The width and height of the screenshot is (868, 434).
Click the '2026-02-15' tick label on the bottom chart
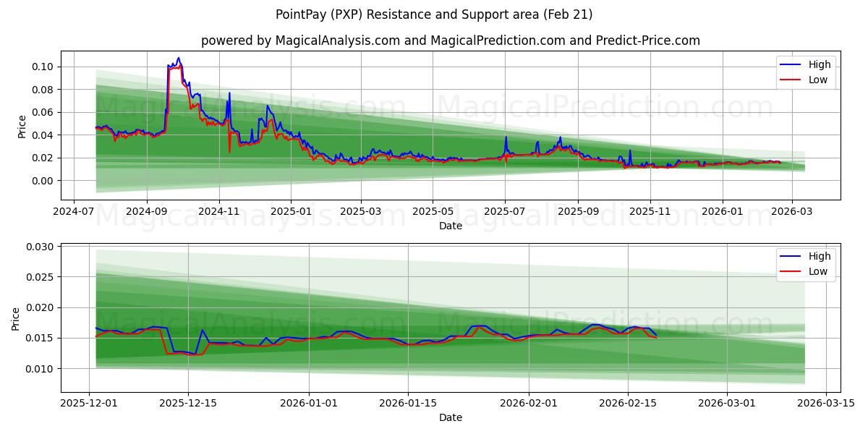(628, 404)
